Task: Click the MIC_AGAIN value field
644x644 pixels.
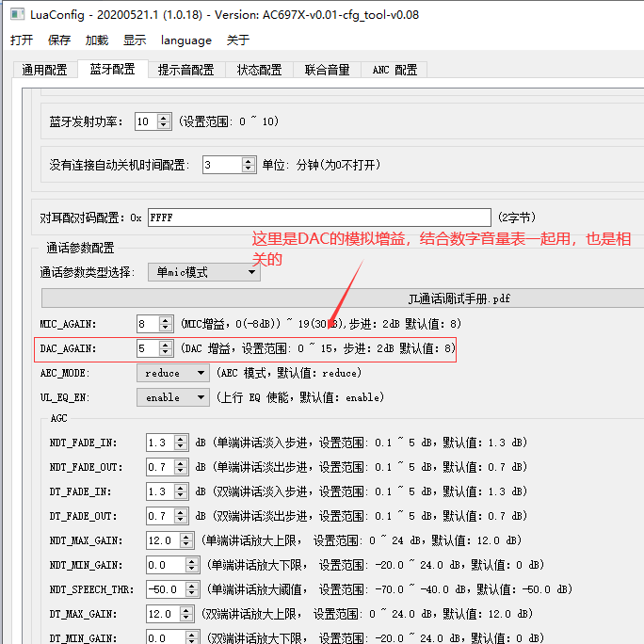Action: click(147, 324)
